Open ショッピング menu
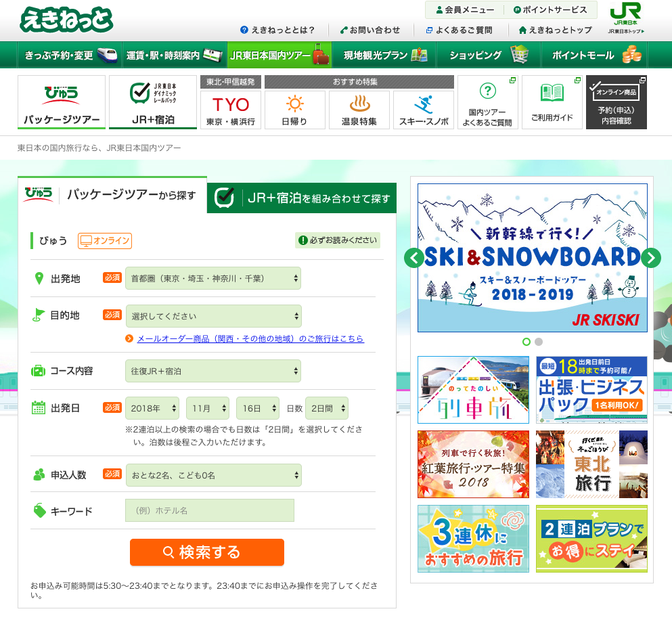This screenshot has width=672, height=622. click(x=489, y=55)
